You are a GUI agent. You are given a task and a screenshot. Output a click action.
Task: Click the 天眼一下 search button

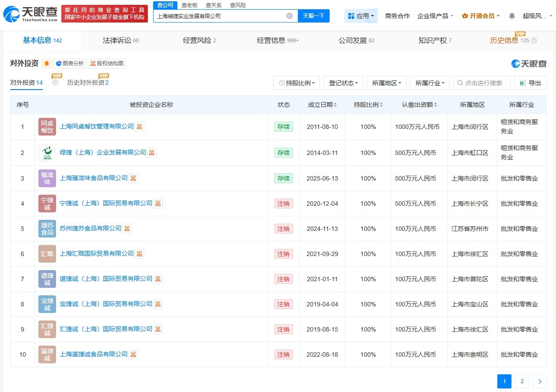pyautogui.click(x=314, y=15)
